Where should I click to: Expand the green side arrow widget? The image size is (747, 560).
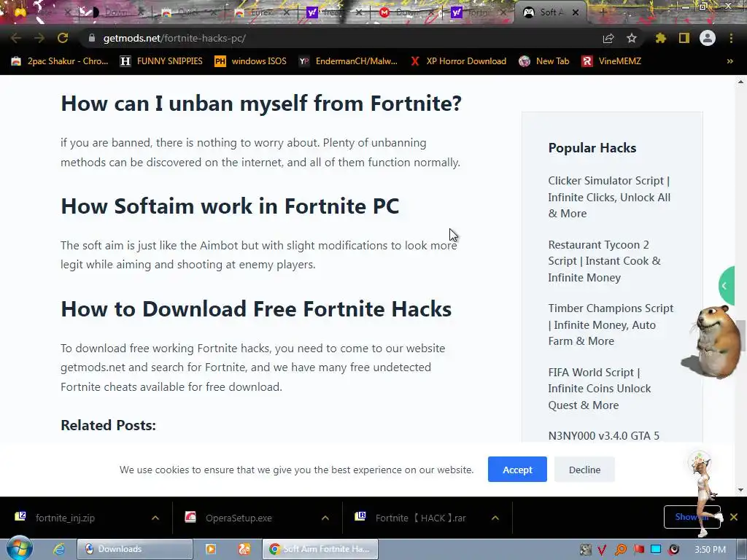click(727, 286)
